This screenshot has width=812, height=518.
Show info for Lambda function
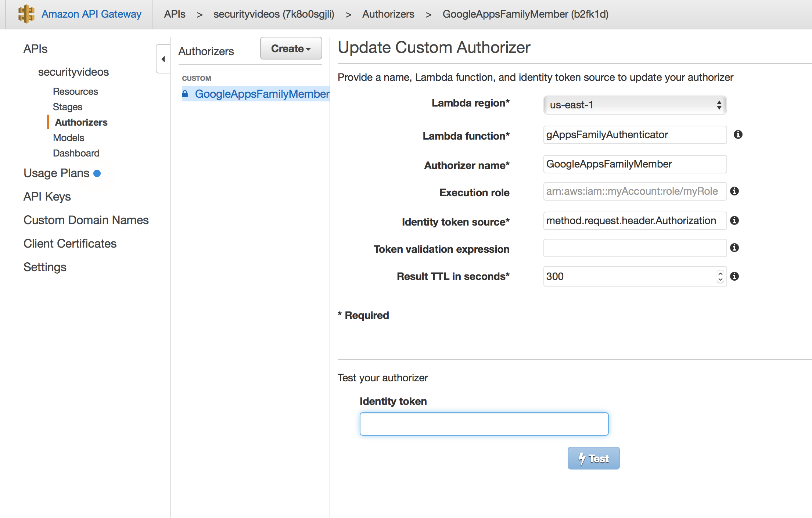click(738, 134)
